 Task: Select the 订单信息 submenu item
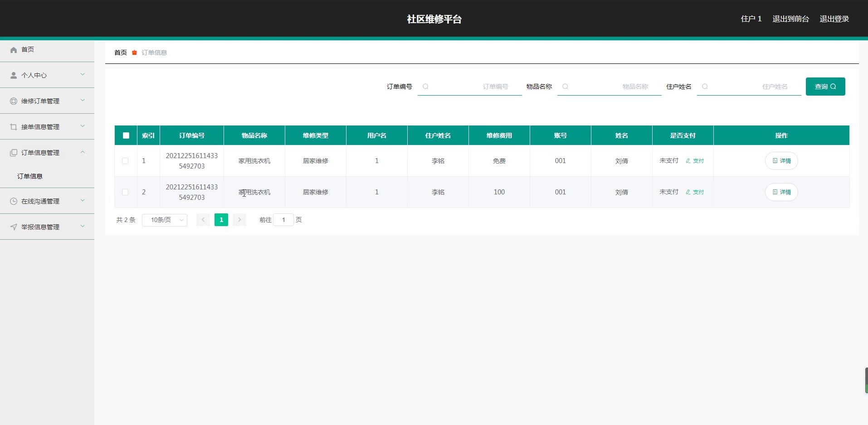point(30,176)
